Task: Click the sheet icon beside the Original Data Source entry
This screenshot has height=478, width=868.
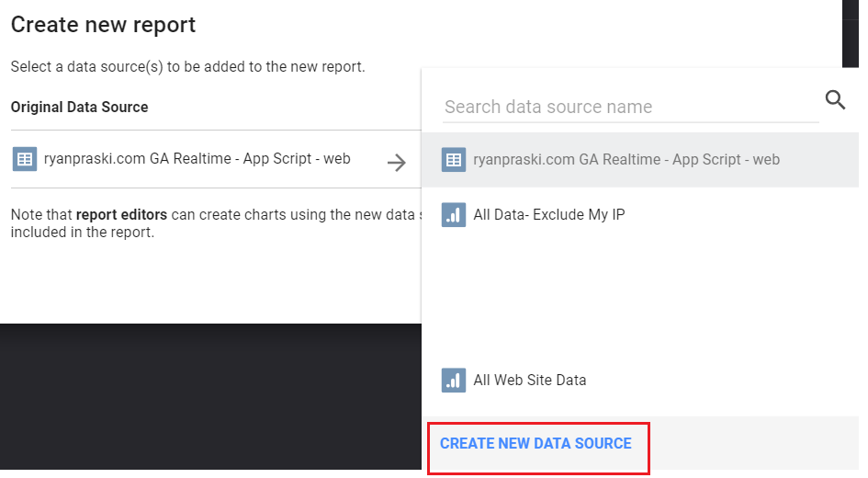Action: coord(25,160)
